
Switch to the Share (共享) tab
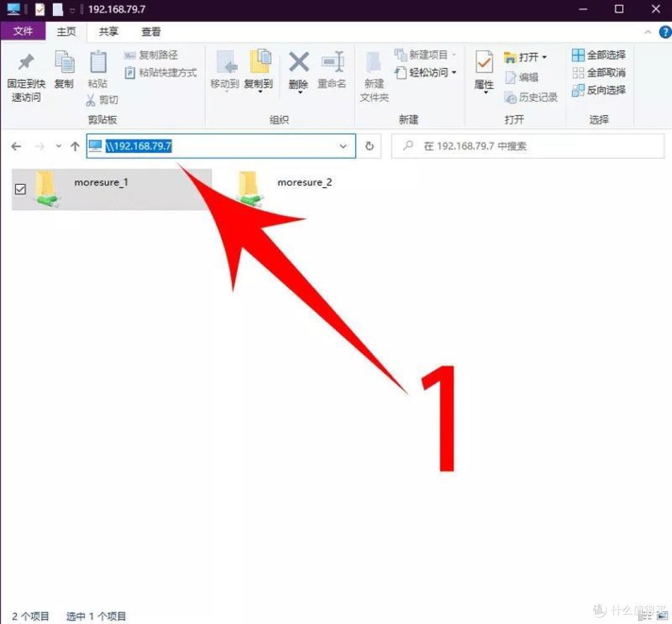pyautogui.click(x=108, y=32)
